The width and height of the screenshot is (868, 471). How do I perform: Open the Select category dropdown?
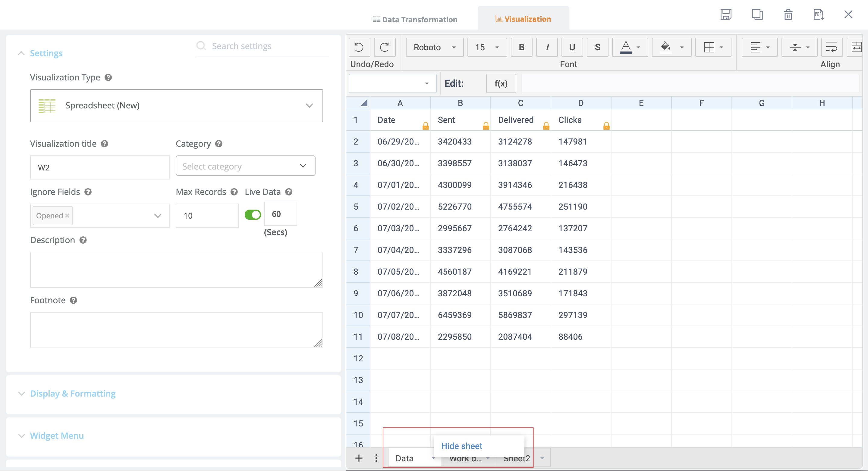click(x=245, y=166)
